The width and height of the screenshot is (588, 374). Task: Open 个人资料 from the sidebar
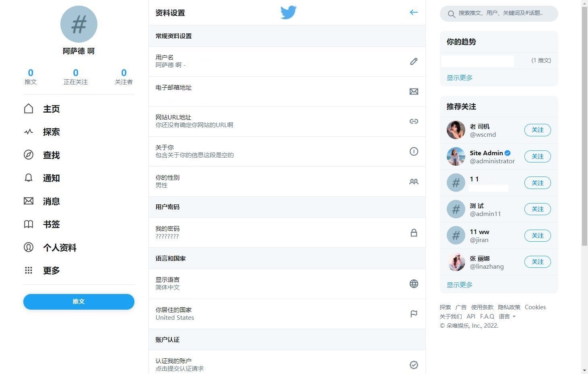tap(59, 248)
